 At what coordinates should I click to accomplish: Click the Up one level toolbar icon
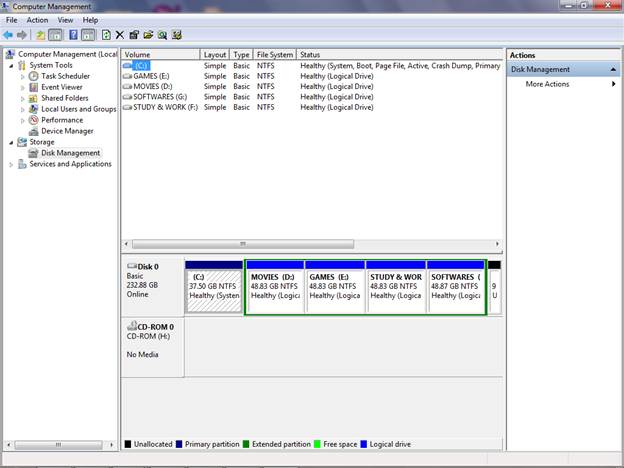click(41, 35)
